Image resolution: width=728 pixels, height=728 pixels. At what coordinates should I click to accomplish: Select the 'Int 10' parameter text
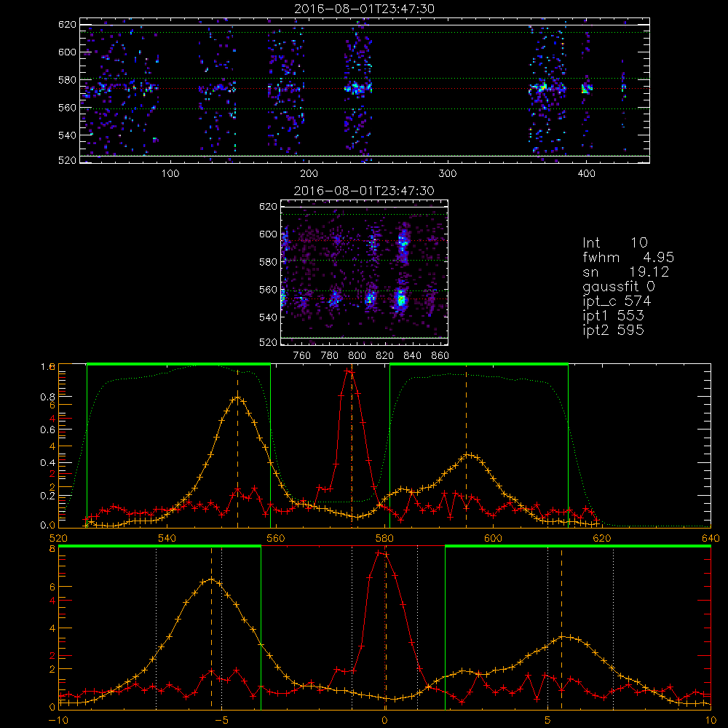[615, 243]
